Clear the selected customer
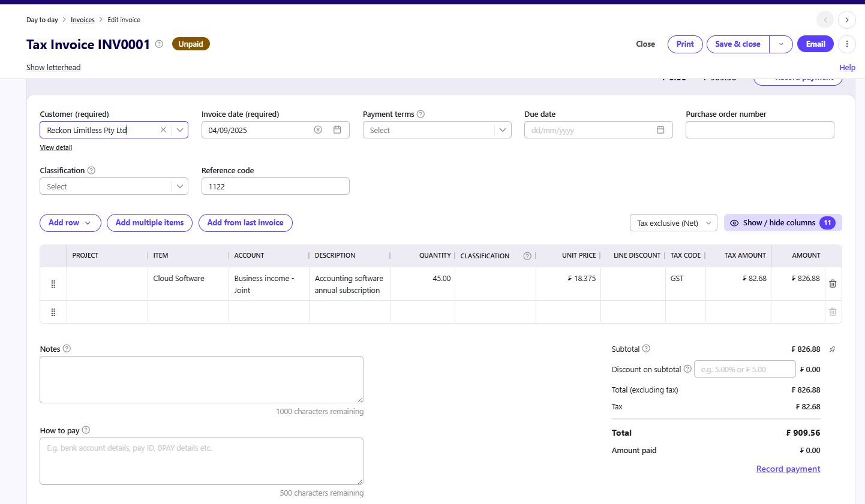 pos(163,130)
